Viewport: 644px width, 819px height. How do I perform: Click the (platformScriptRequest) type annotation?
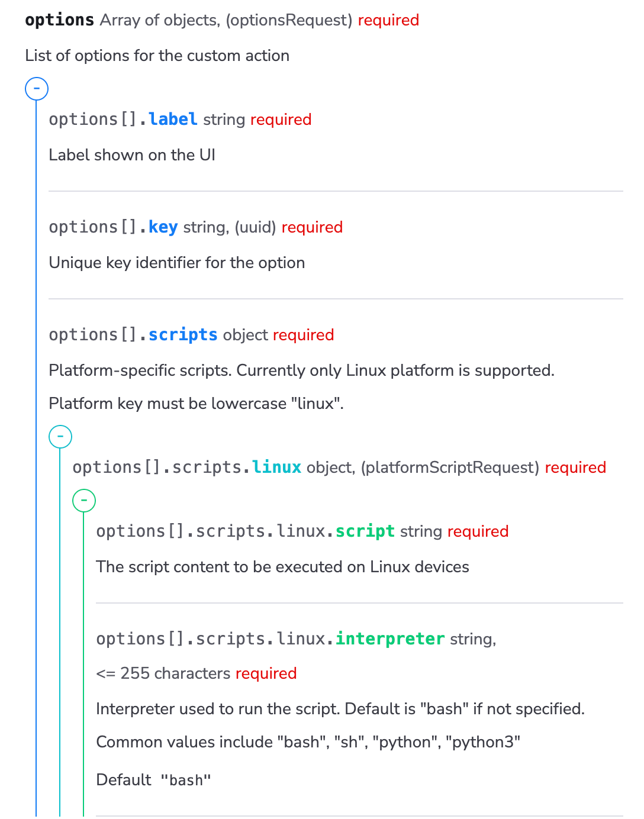[x=450, y=467]
